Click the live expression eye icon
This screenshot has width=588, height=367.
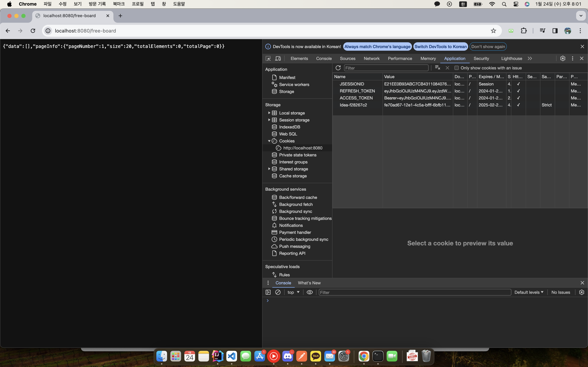(310, 292)
